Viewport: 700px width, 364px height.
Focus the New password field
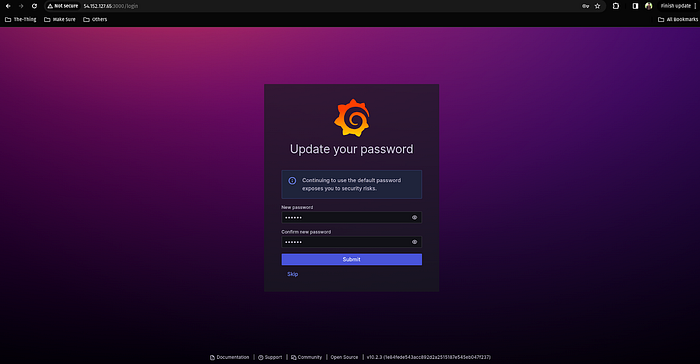pos(351,218)
